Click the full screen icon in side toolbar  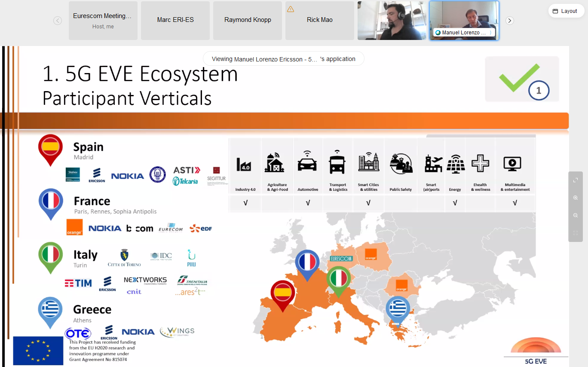(576, 180)
